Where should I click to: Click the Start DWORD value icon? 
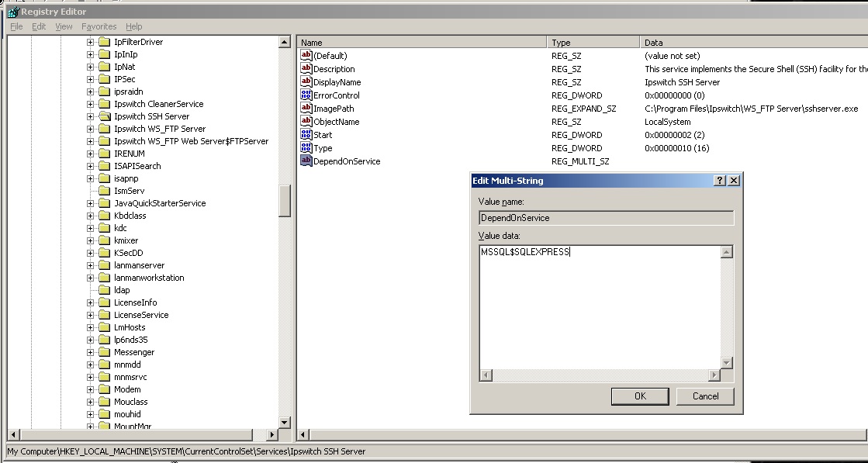tap(306, 134)
